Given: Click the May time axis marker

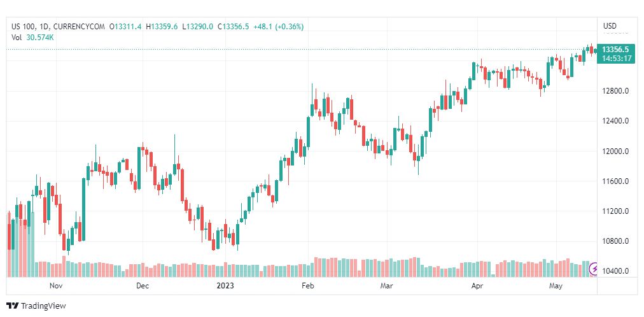Looking at the screenshot, I should [556, 286].
